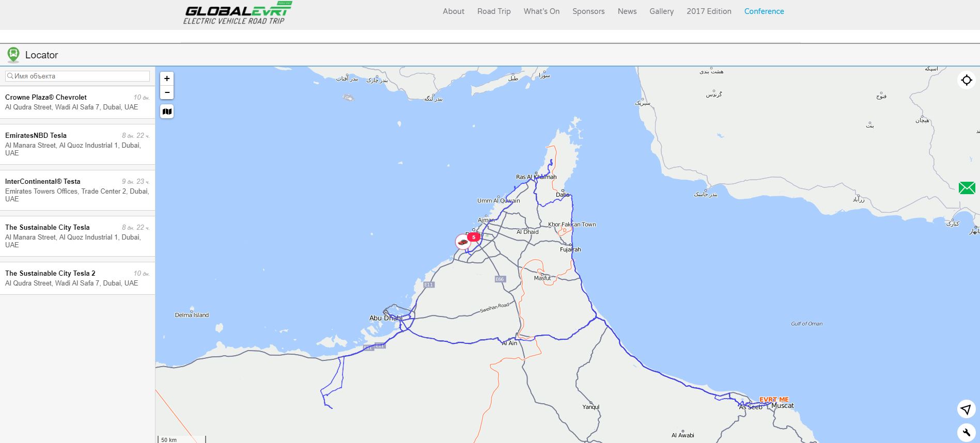The width and height of the screenshot is (980, 443).
Task: Open the wrench tools icon
Action: pos(966,433)
